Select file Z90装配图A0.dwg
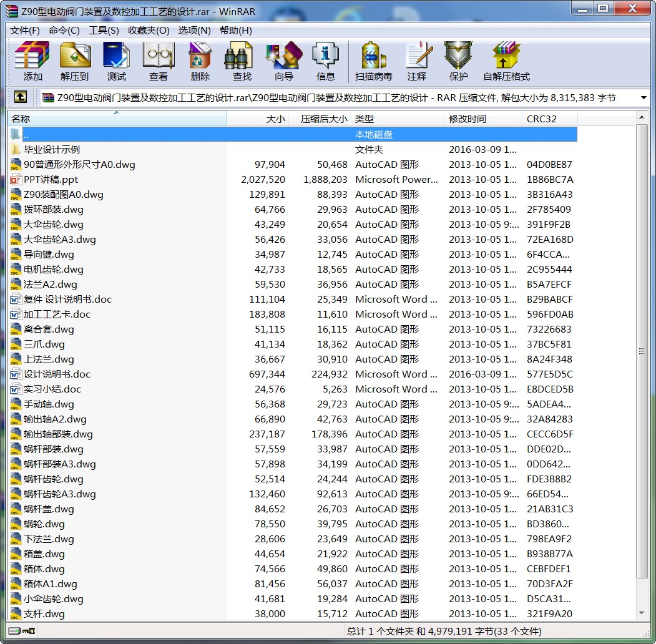 pos(63,195)
